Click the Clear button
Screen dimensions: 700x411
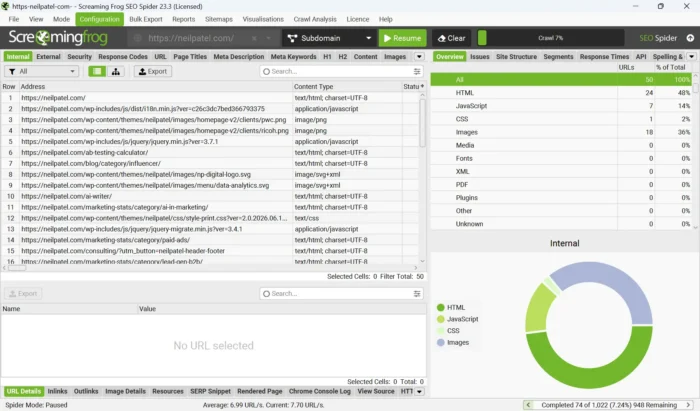pos(451,38)
